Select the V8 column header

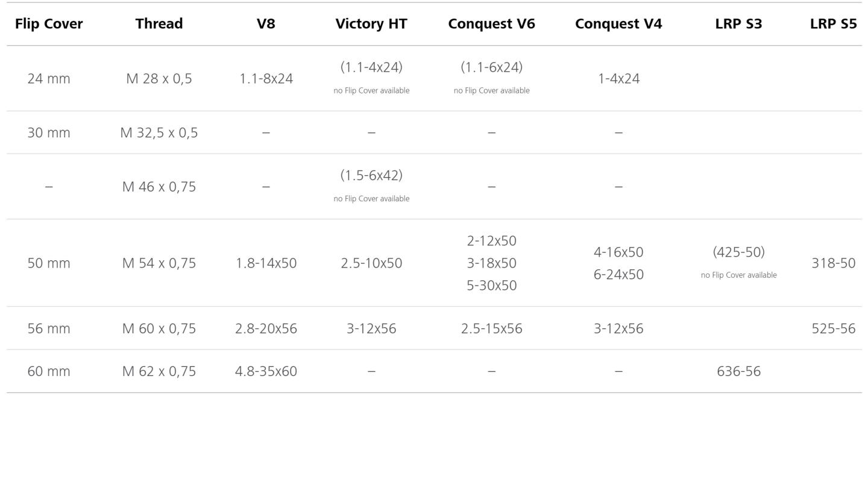[x=266, y=24]
